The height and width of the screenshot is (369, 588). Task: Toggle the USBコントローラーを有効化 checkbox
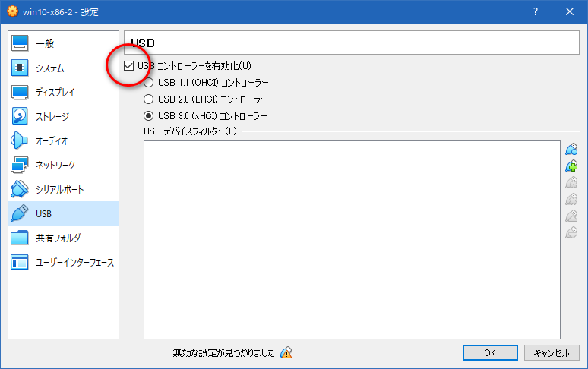tap(129, 66)
